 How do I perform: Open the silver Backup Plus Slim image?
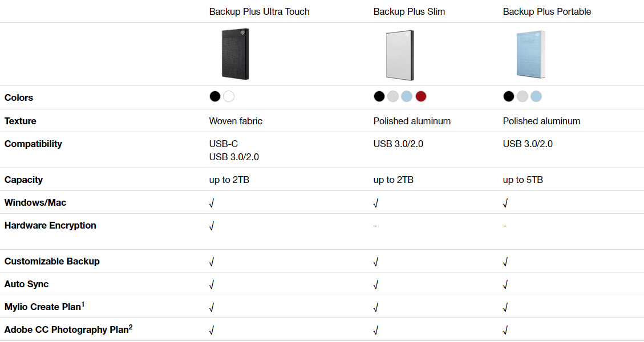tap(399, 55)
